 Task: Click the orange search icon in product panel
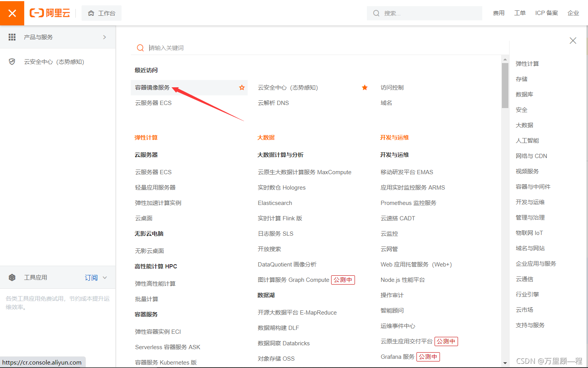tap(140, 48)
